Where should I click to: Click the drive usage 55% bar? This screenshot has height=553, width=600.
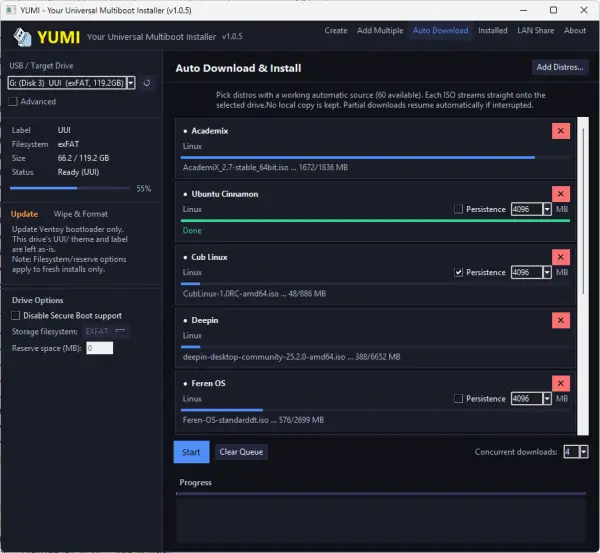pos(70,188)
